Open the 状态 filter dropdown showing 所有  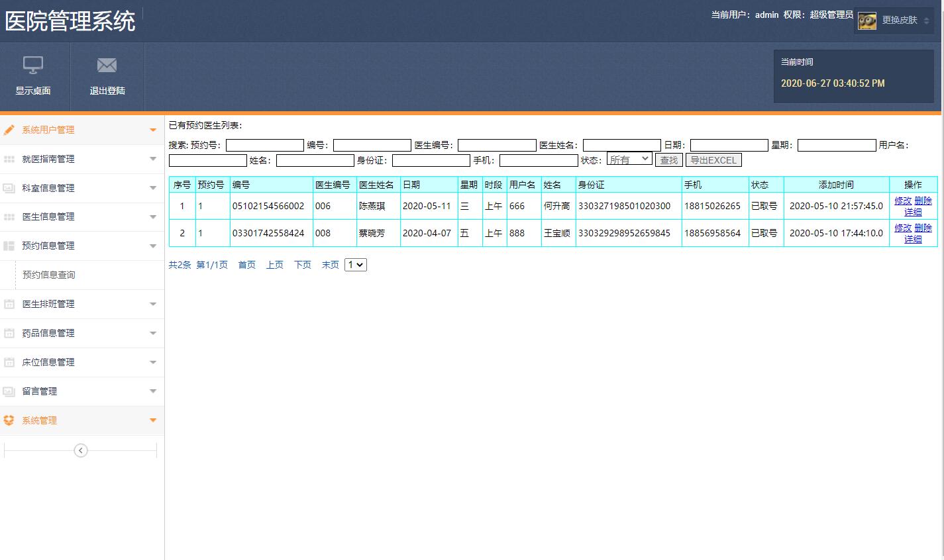click(629, 158)
